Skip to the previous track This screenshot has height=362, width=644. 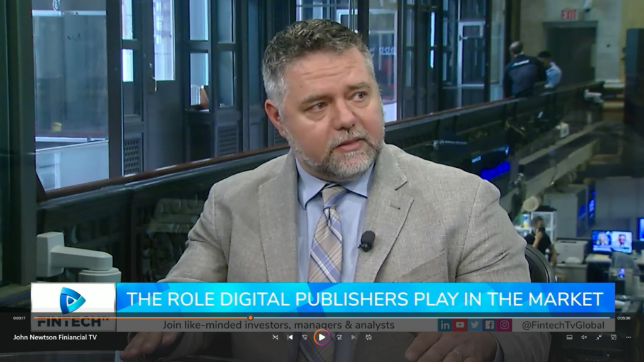[x=290, y=337]
